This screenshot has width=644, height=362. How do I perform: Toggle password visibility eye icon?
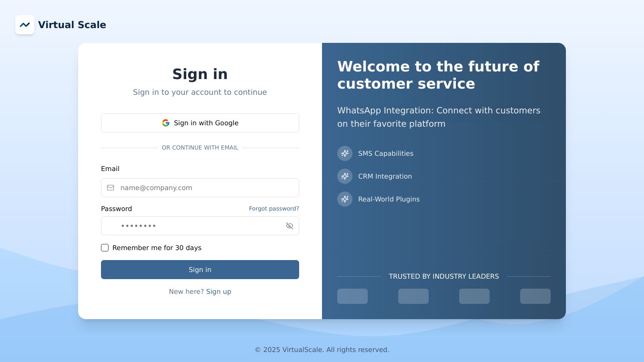(x=290, y=226)
